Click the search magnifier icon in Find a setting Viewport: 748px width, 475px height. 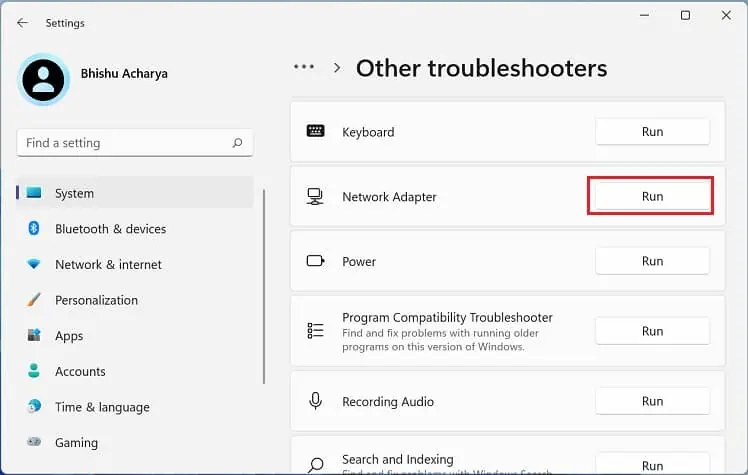click(x=237, y=143)
